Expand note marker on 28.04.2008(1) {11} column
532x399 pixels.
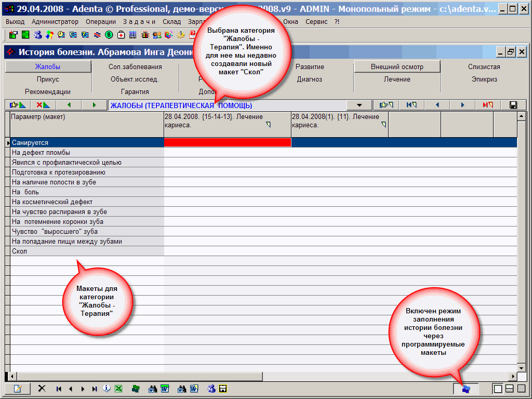tap(383, 125)
